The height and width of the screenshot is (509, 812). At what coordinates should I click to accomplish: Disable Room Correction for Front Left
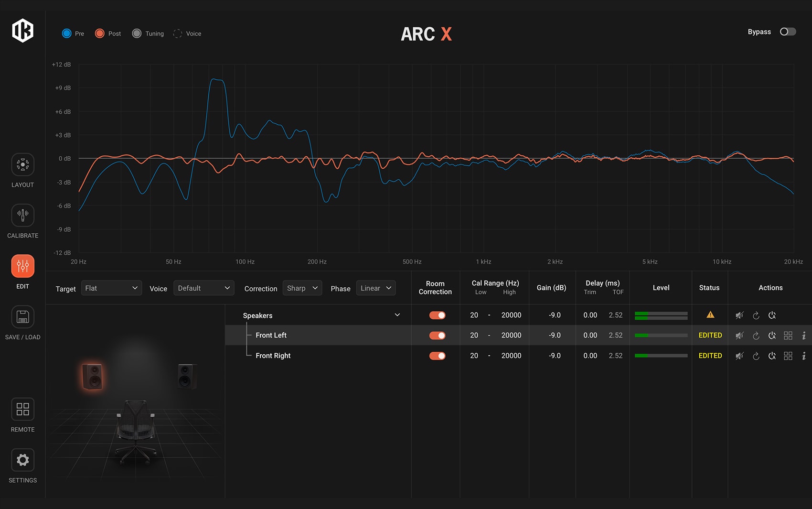437,336
